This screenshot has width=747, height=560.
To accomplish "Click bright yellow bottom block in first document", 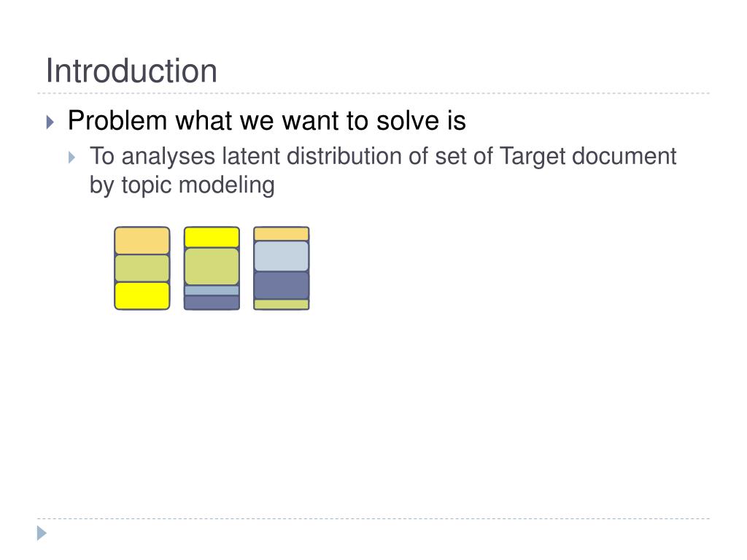I will [142, 296].
